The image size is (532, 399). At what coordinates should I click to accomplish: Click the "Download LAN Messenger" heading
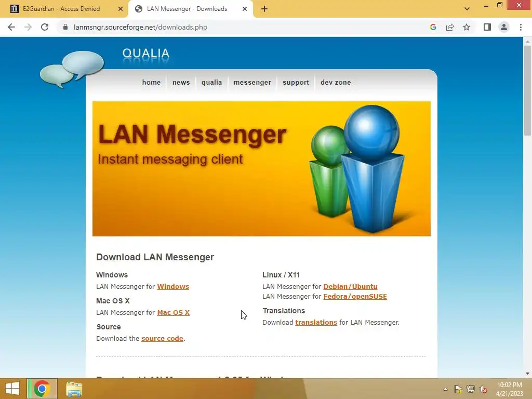155,257
